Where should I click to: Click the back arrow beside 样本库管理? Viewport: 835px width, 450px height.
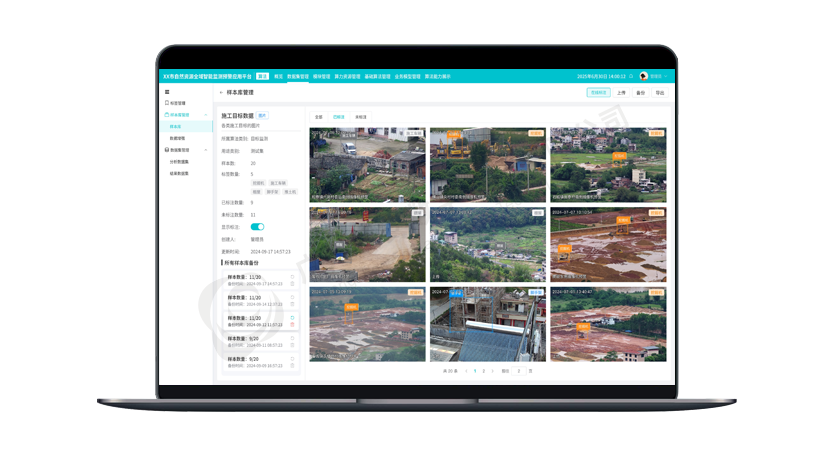pyautogui.click(x=219, y=92)
